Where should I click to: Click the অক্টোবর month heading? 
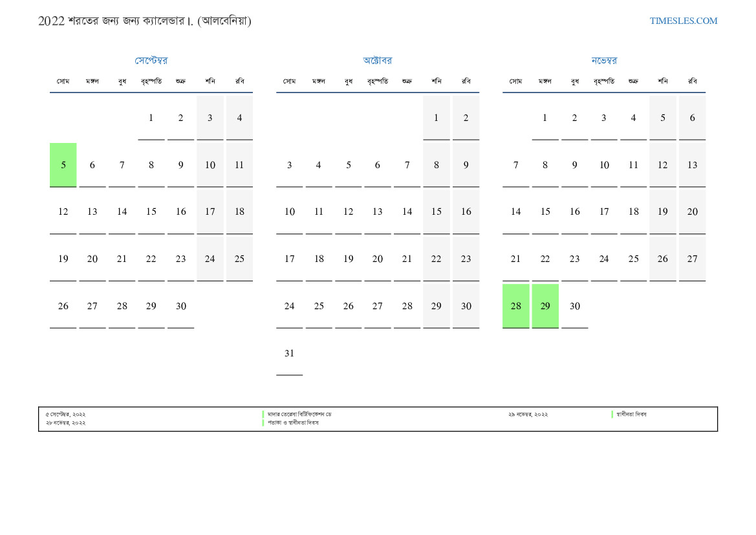pyautogui.click(x=377, y=60)
